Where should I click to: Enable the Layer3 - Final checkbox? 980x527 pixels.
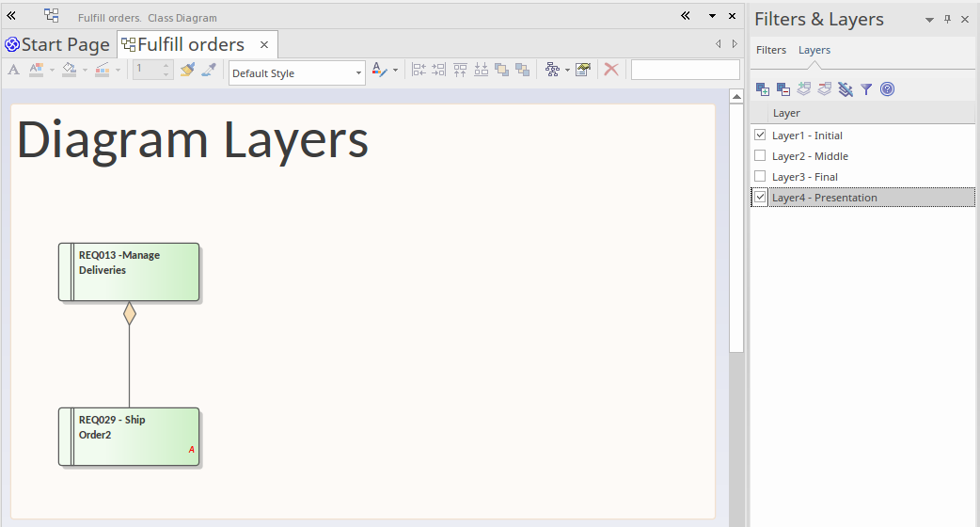point(761,177)
